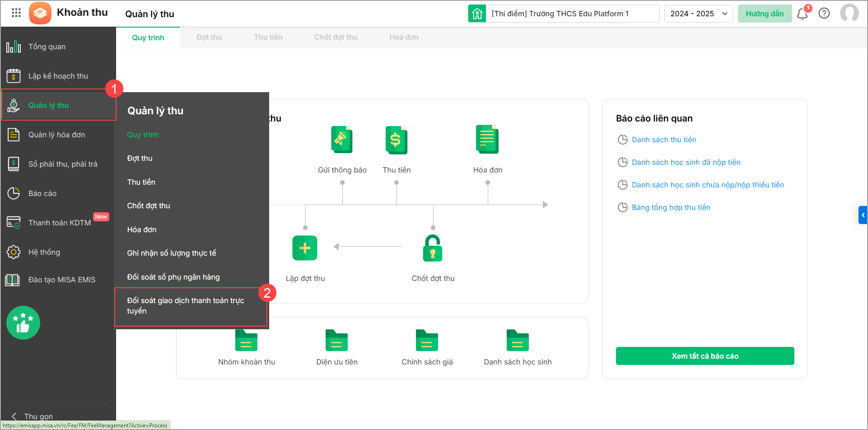This screenshot has width=868, height=430.
Task: Switch to the Hoá đơn tab
Action: click(404, 37)
